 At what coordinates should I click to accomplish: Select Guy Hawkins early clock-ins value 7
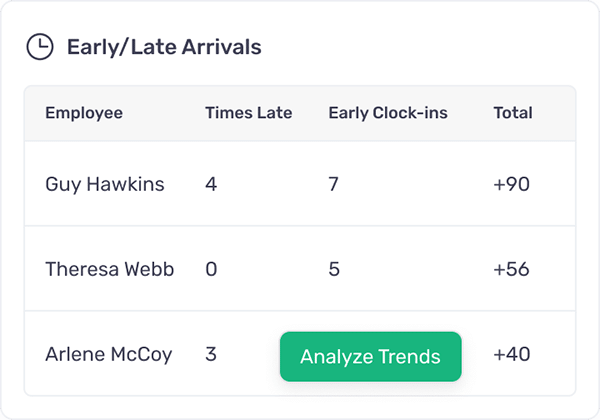tap(333, 184)
